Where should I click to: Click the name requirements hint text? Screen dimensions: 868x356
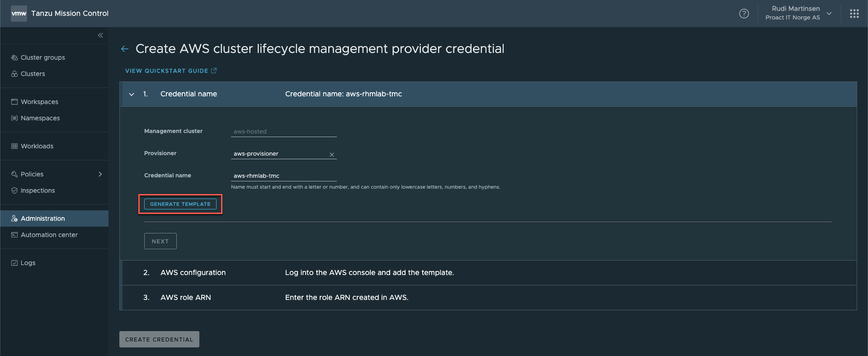366,187
